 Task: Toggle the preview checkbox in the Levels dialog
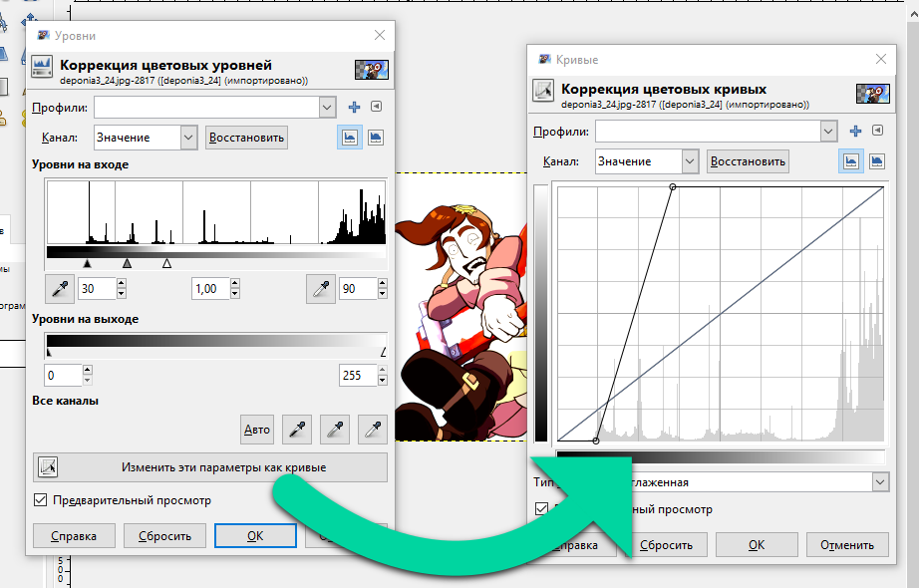(x=41, y=500)
